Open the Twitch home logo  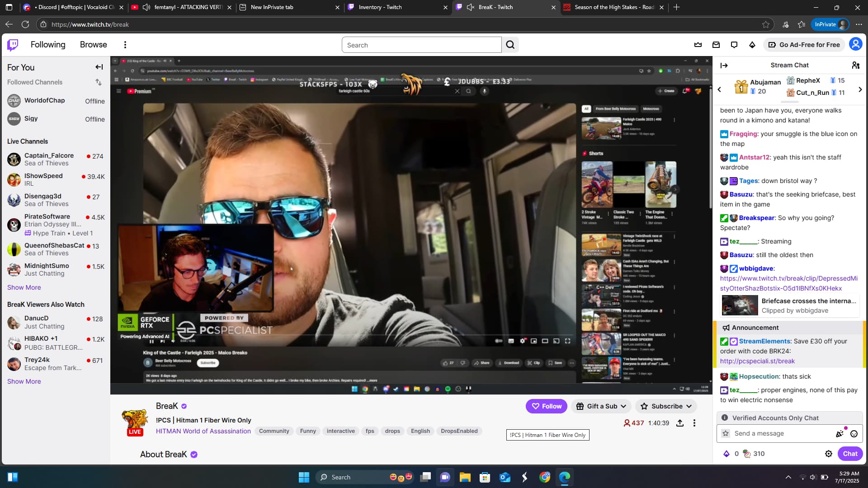(x=13, y=45)
